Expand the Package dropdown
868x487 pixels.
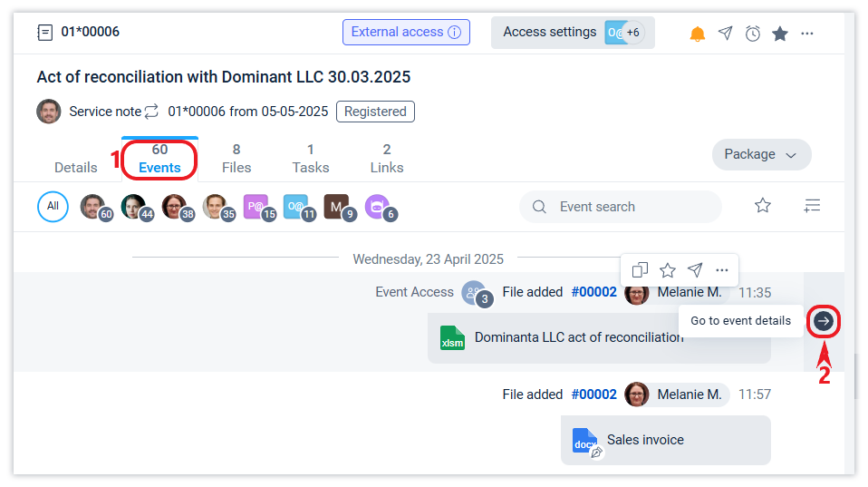761,155
